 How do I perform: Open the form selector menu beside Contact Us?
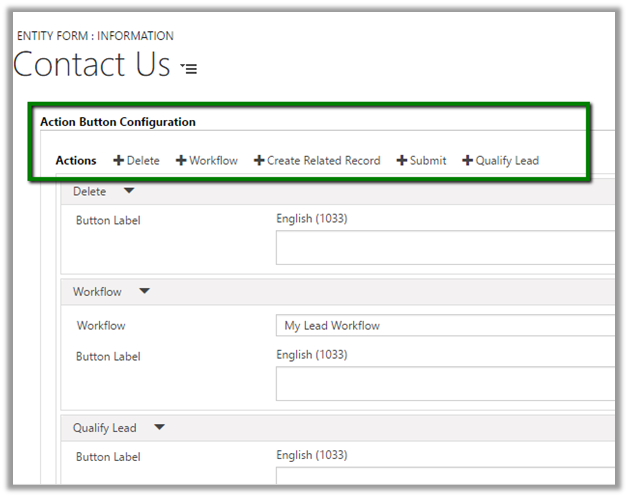click(189, 68)
